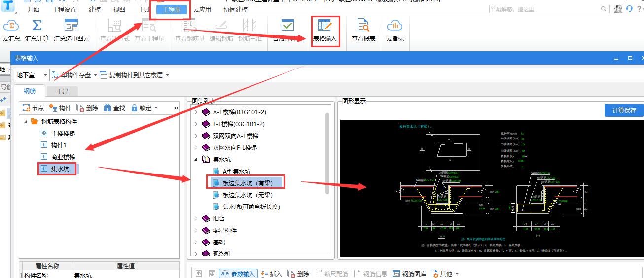Collapse 集水坑 atlas node
644x278 pixels.
196,159
